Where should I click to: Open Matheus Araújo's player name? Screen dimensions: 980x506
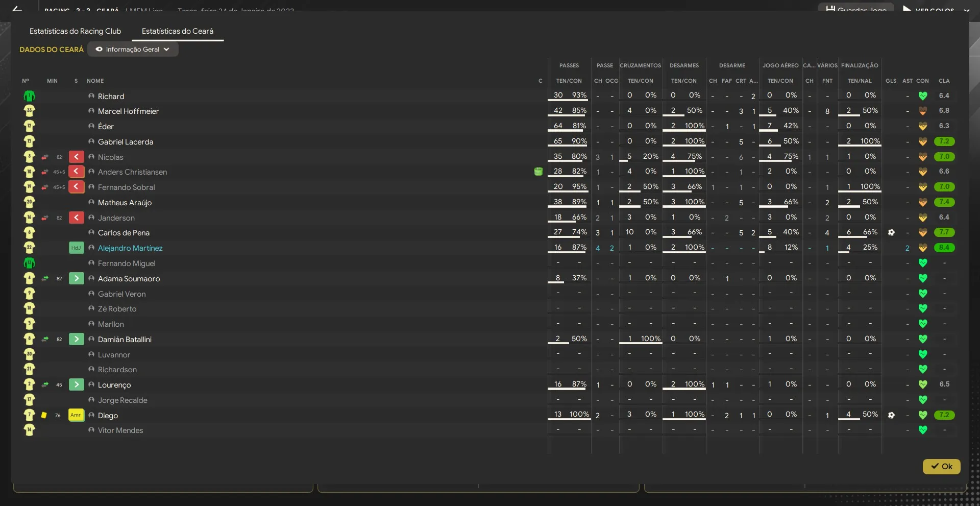(125, 203)
